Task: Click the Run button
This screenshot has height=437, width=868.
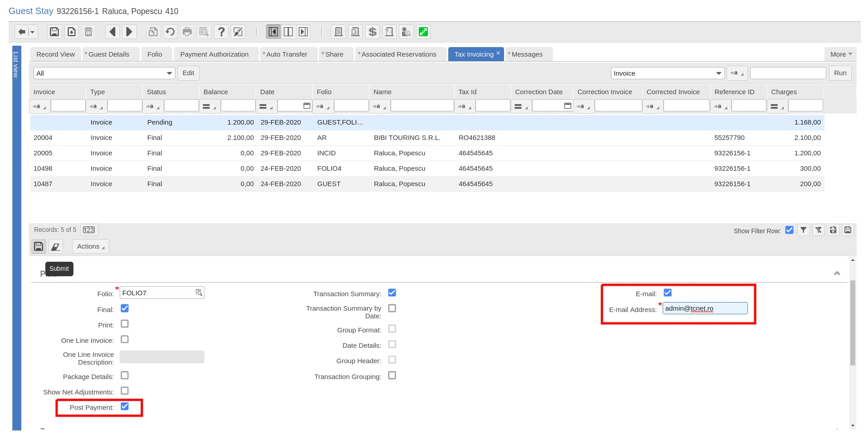Action: coord(840,73)
